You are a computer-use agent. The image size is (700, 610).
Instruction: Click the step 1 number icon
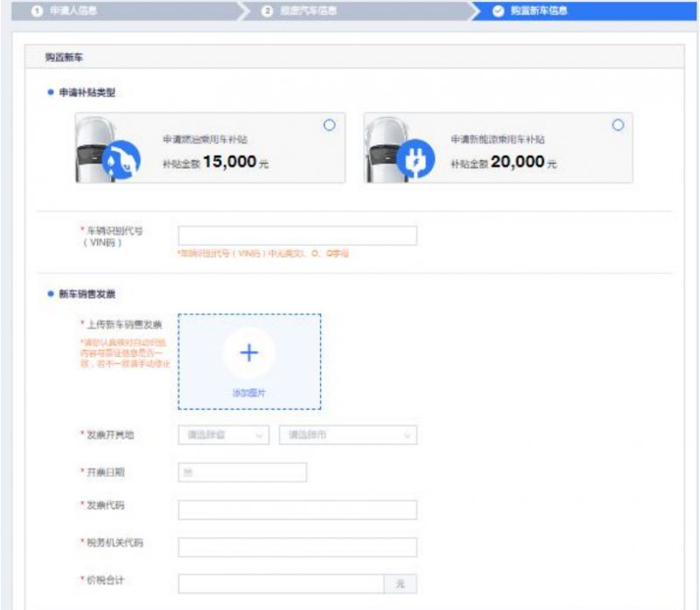point(38,11)
